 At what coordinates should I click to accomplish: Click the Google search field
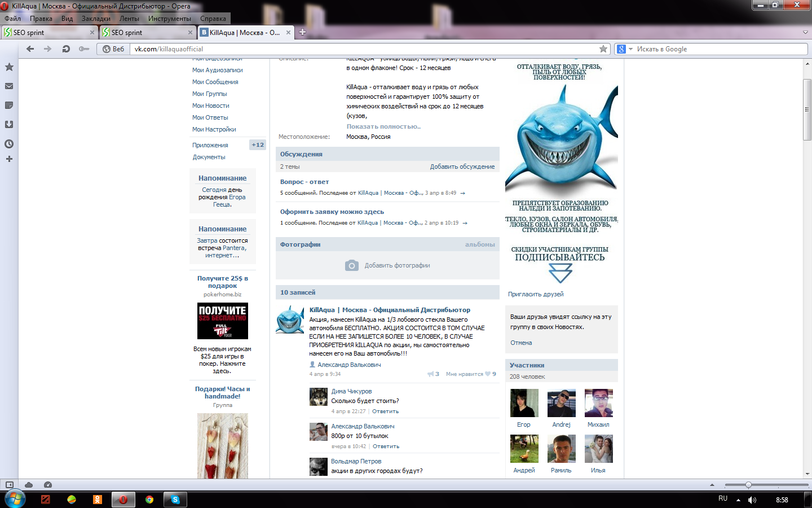(721, 49)
